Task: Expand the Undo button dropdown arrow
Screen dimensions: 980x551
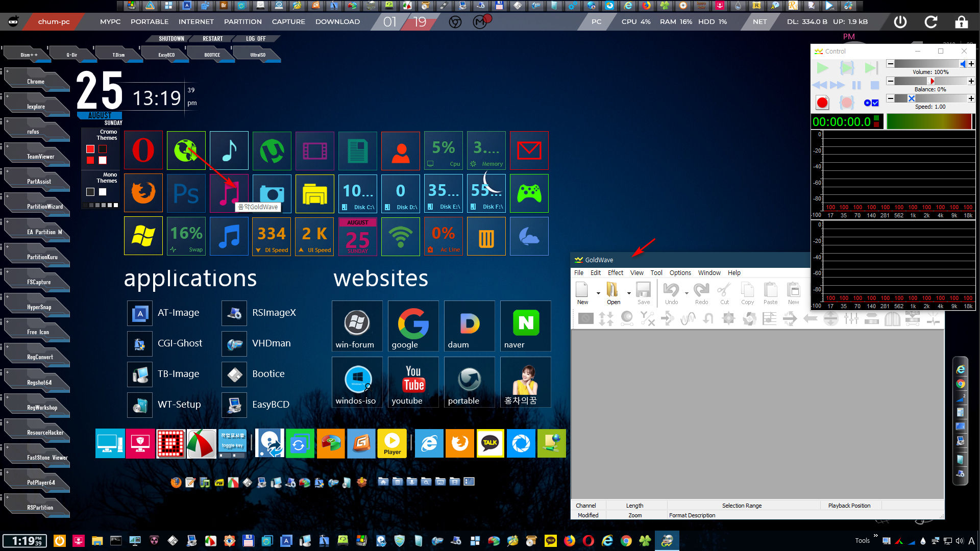Action: pos(687,293)
